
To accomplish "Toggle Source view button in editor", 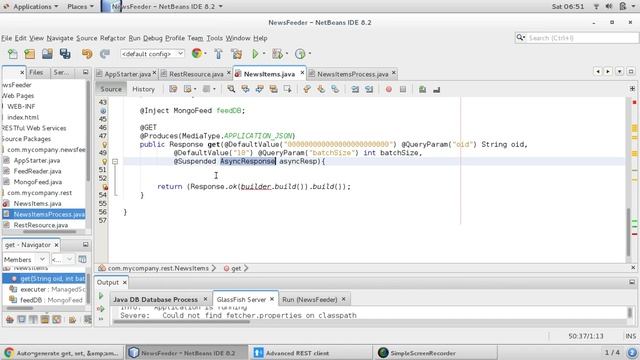I will click(111, 89).
